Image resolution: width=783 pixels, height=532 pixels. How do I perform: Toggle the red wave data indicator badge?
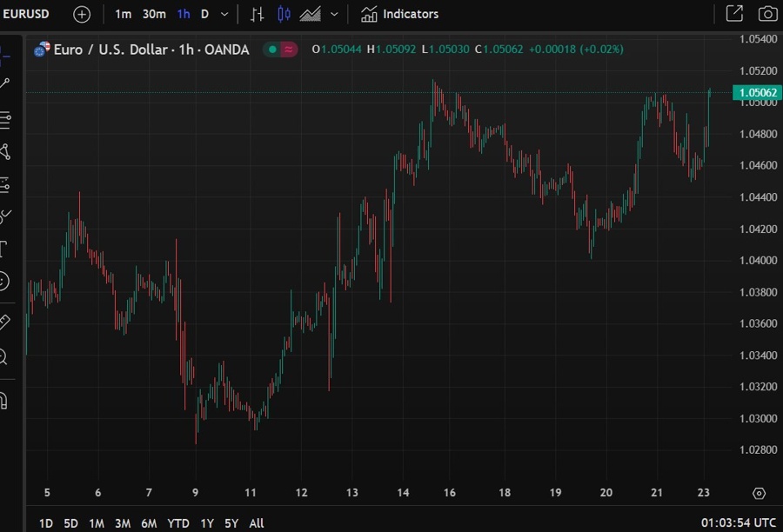click(289, 50)
